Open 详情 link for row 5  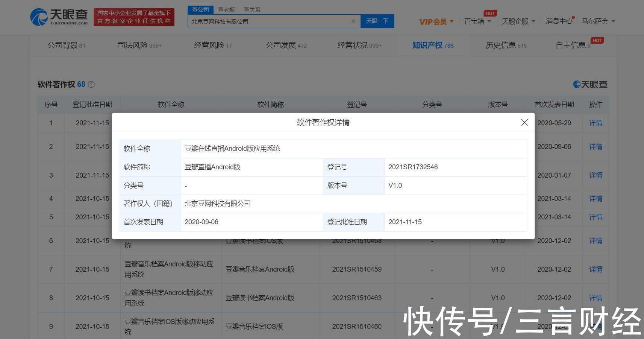[596, 217]
